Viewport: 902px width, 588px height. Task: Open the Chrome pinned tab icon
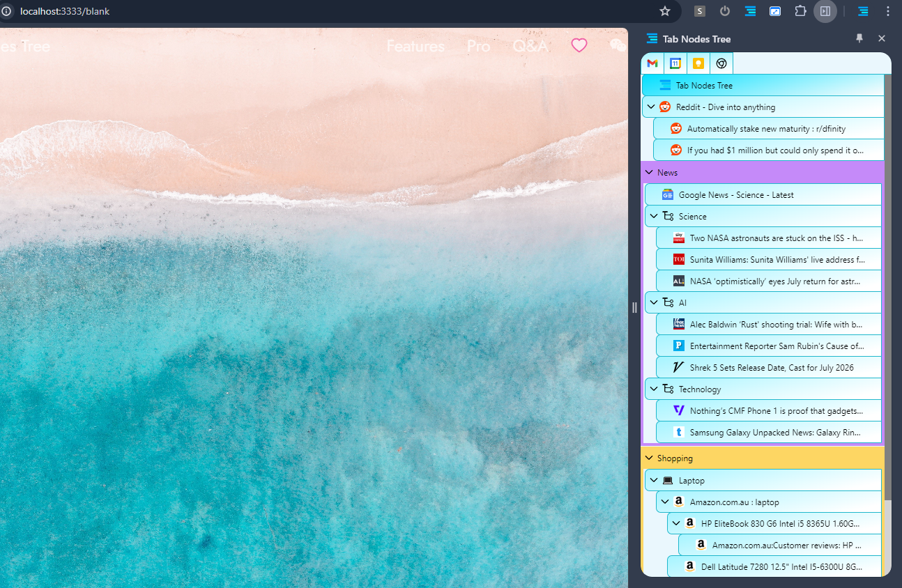721,63
